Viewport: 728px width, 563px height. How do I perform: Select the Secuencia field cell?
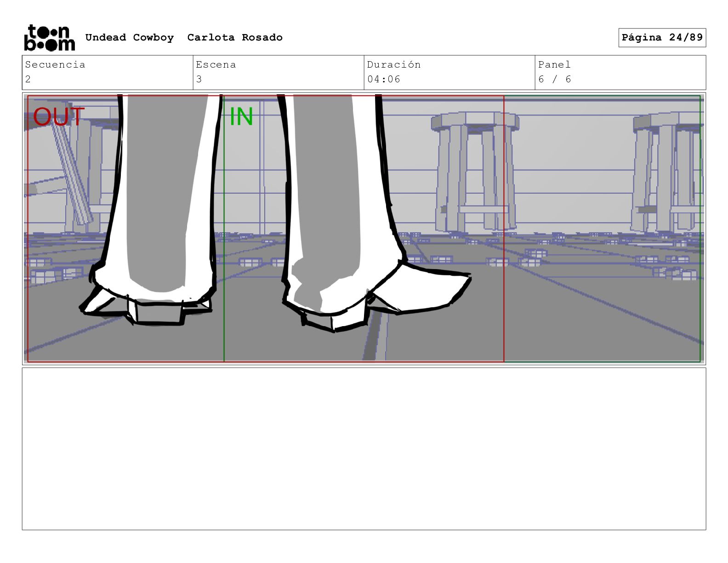pos(108,72)
